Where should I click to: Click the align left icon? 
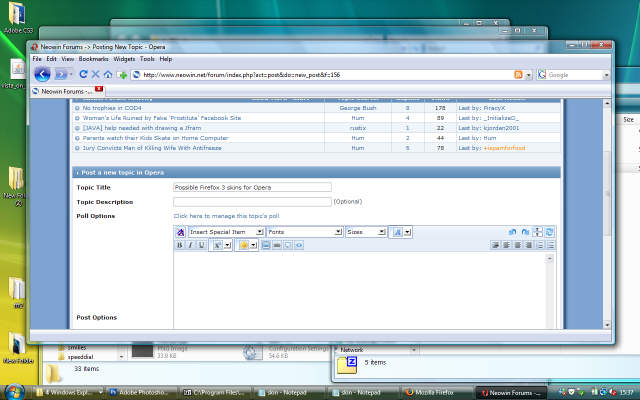point(507,245)
